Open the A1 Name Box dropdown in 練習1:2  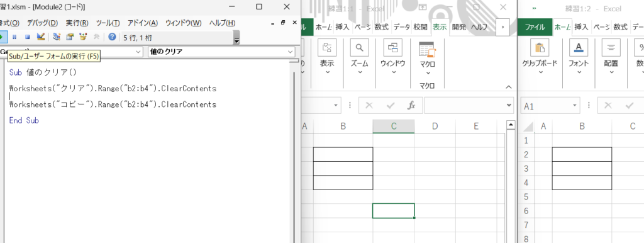click(x=575, y=106)
